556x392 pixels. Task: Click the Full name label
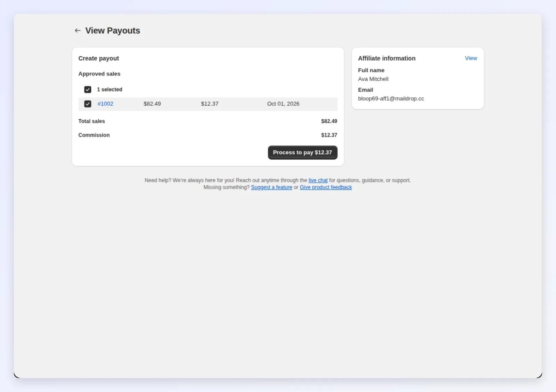click(x=371, y=70)
